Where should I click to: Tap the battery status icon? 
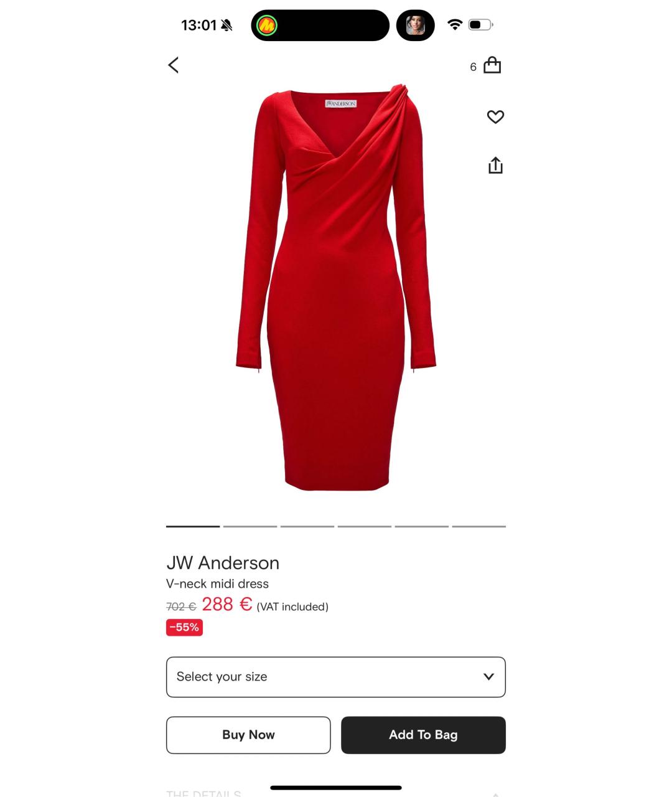pos(480,25)
